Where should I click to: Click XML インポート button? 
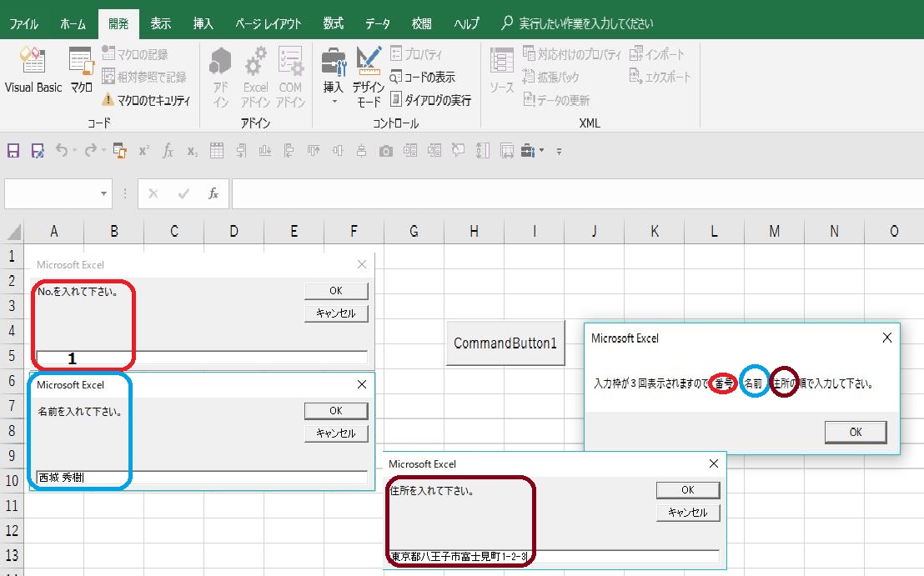(656, 54)
